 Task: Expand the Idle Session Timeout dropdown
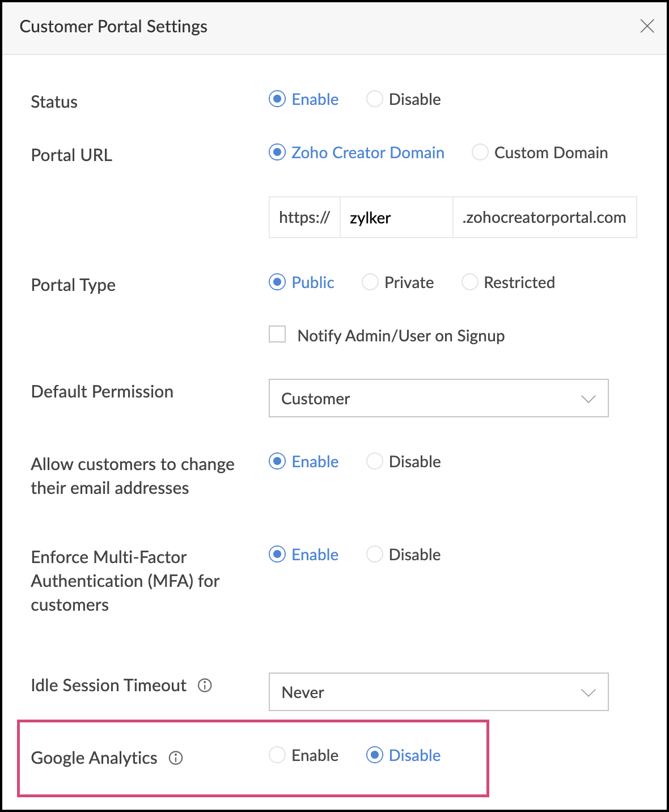(438, 692)
